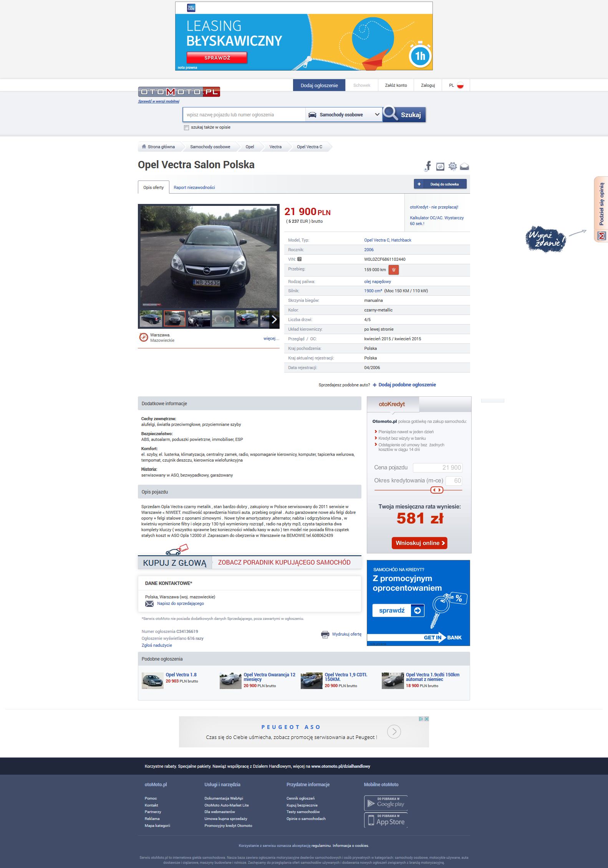Share the listing via Gadu-Gadu icon
The width and height of the screenshot is (608, 868).
pos(453,166)
